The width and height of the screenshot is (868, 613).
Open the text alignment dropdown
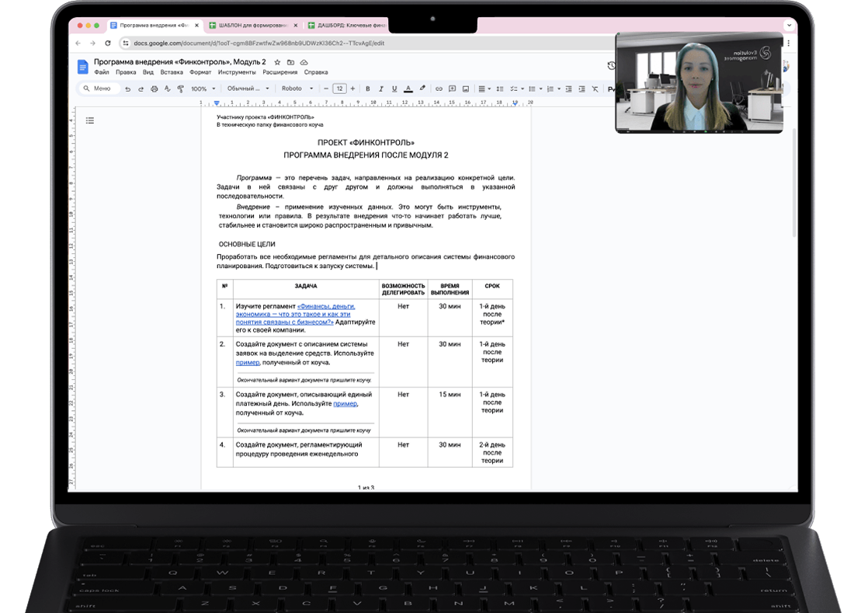[x=484, y=89]
